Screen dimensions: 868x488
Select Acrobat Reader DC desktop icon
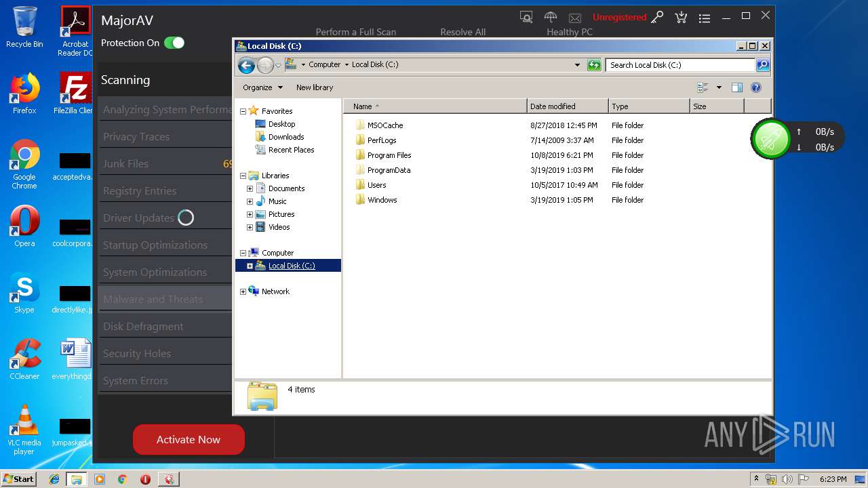(75, 31)
